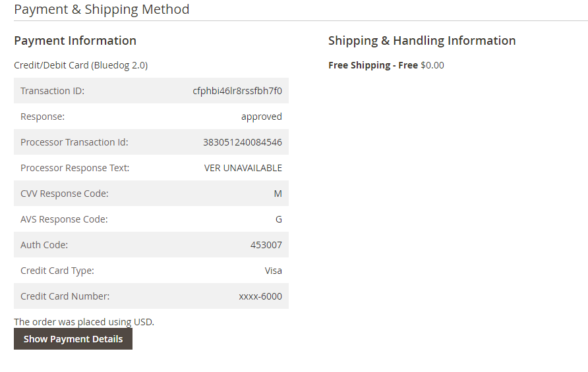Image resolution: width=588 pixels, height=372 pixels.
Task: Click the masked card number xxxx-6000
Action: pyautogui.click(x=260, y=296)
